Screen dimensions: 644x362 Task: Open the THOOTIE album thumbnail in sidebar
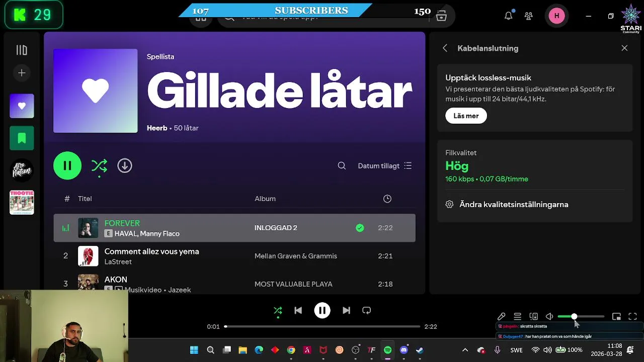pos(22,203)
